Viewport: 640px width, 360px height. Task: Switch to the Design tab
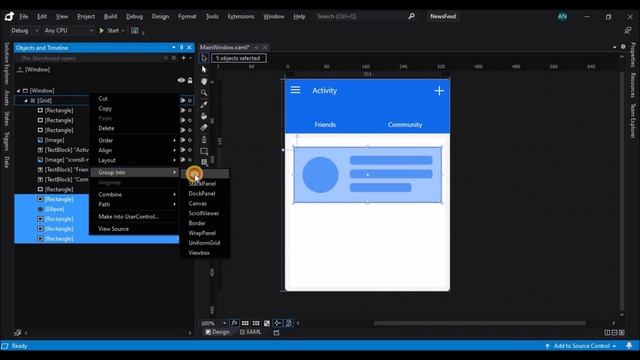(217, 332)
